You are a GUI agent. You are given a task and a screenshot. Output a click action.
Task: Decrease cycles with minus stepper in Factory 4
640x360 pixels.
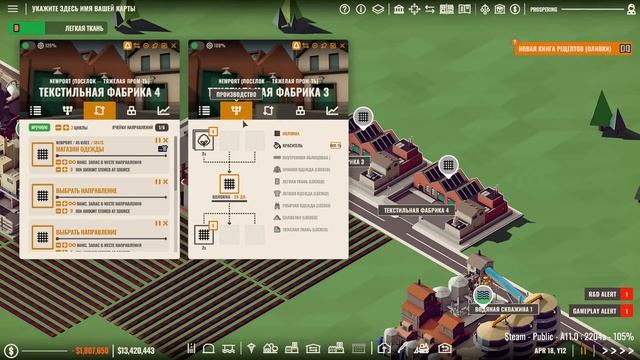tap(58, 128)
